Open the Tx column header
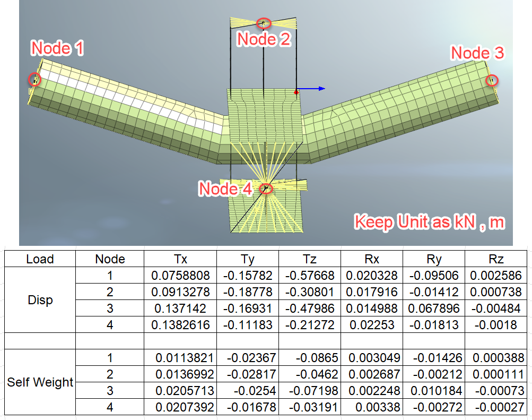This screenshot has height=420, width=532. pyautogui.click(x=180, y=259)
